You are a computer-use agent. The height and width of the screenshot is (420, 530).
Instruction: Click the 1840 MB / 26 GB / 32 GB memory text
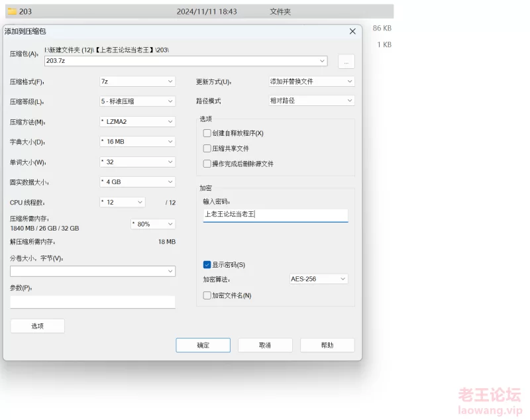[44, 229]
